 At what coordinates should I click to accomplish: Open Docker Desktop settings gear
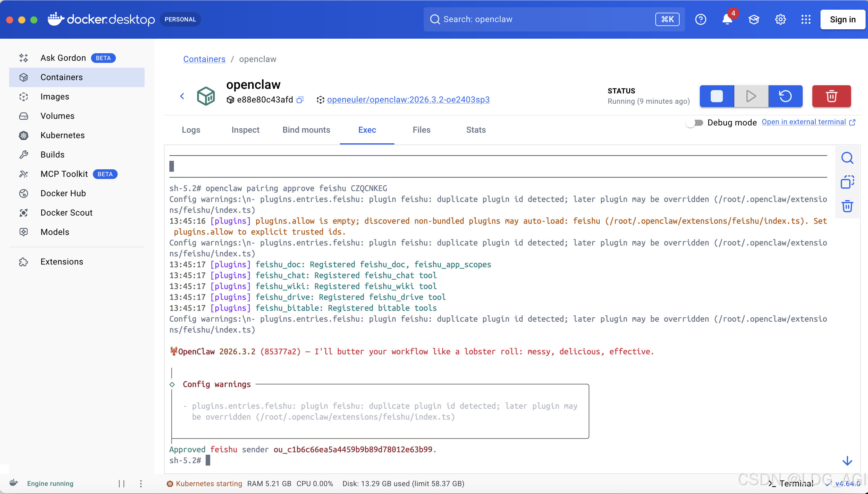click(x=780, y=20)
